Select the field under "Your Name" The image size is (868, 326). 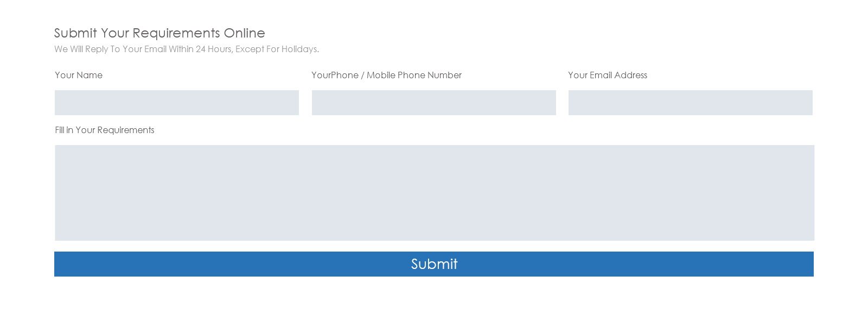pos(176,103)
